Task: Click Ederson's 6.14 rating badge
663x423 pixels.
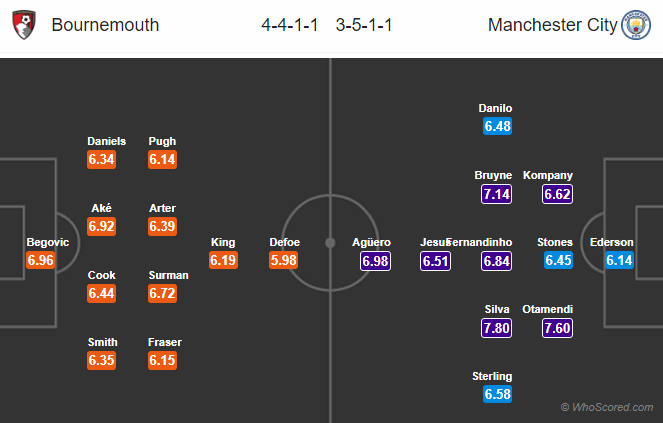Action: [619, 260]
